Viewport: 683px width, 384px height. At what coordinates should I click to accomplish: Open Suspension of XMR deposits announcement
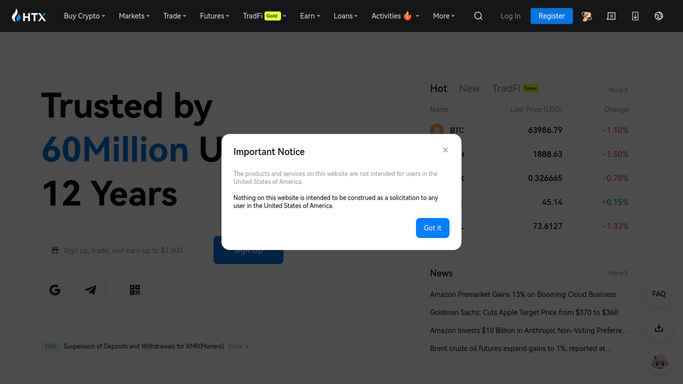tap(144, 347)
